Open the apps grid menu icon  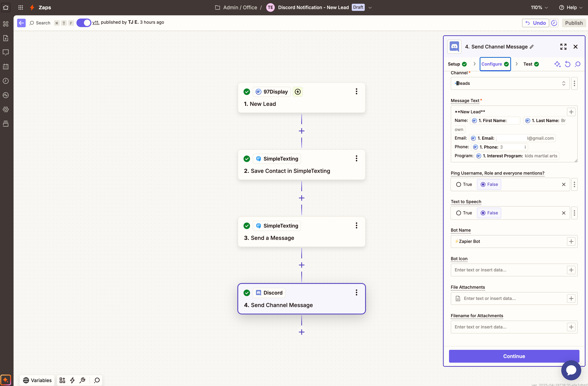pos(21,7)
